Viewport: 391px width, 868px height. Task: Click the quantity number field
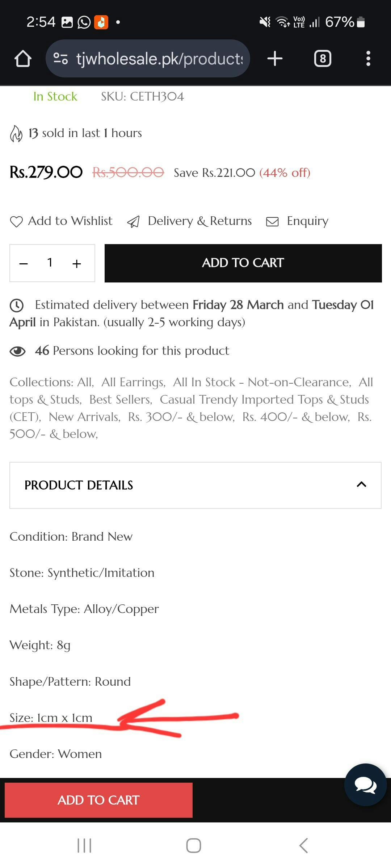click(x=50, y=263)
